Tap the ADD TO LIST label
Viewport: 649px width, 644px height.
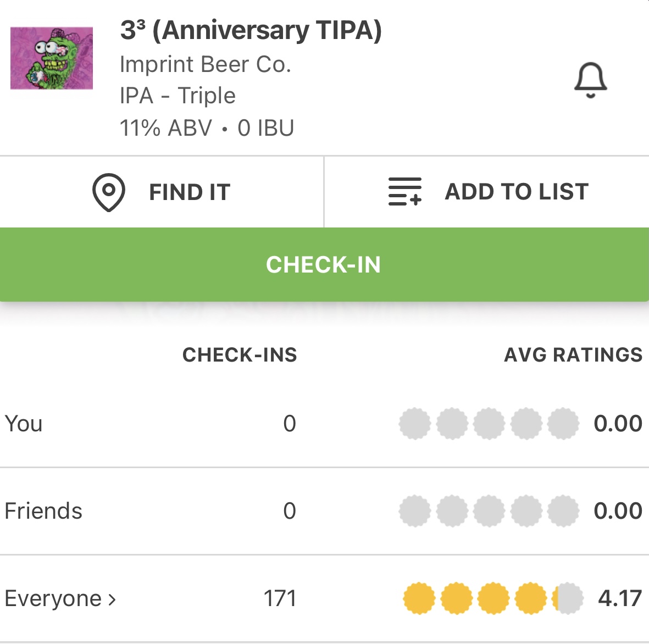click(x=517, y=192)
